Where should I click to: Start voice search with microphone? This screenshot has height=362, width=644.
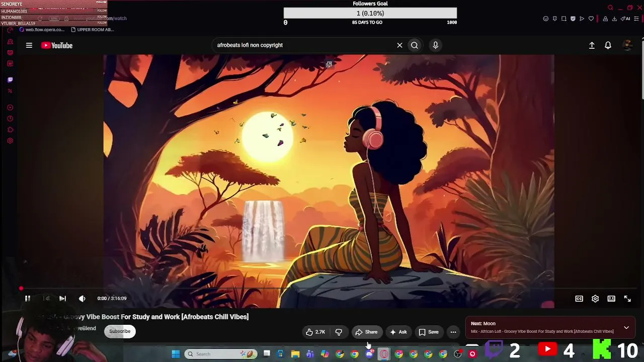[436, 45]
